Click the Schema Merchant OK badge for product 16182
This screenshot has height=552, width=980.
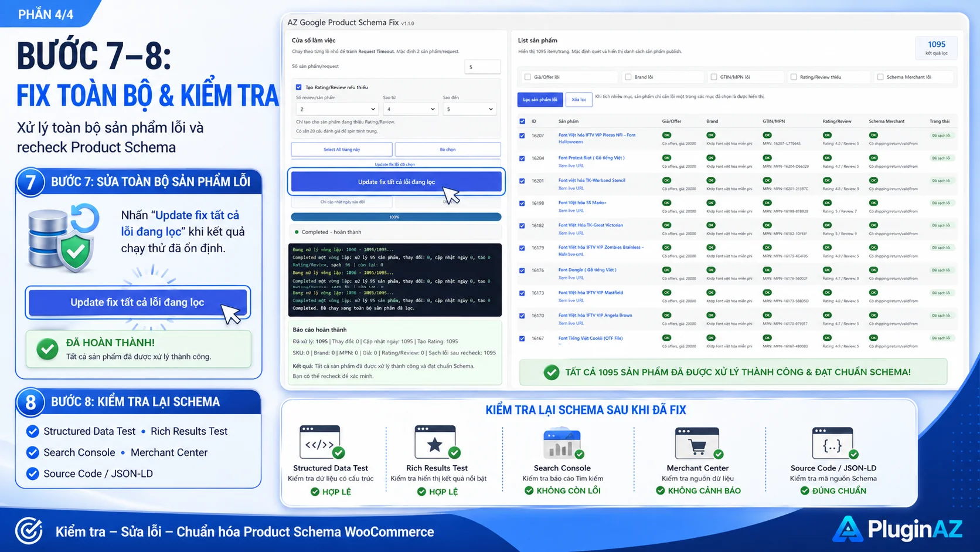click(873, 225)
